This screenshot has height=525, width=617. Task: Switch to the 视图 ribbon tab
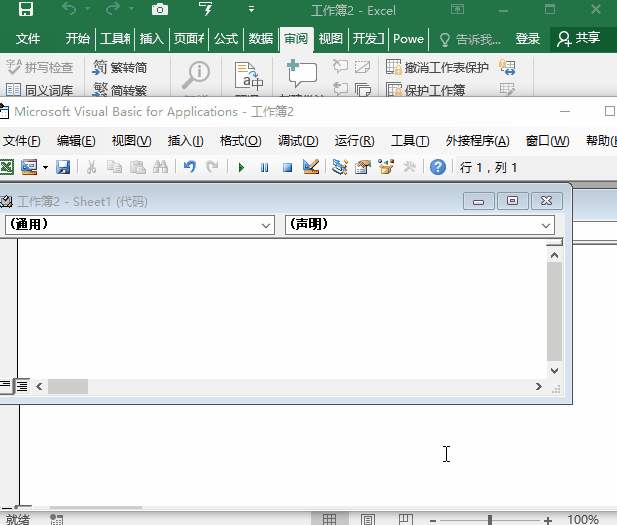click(331, 39)
